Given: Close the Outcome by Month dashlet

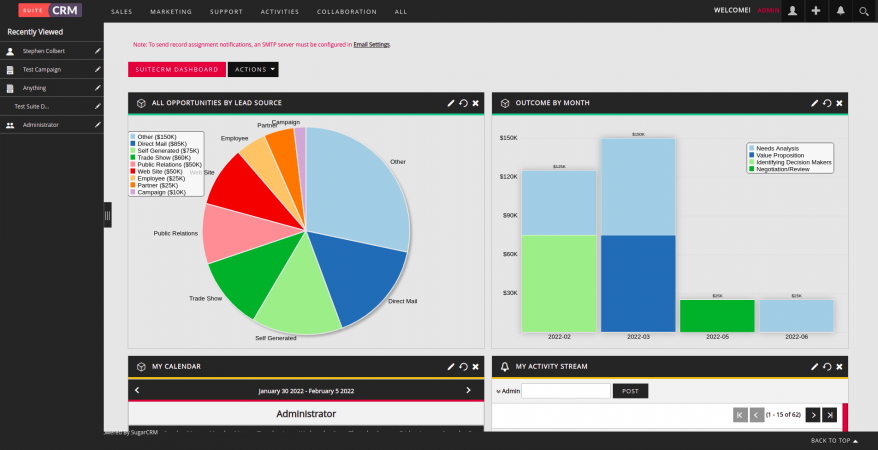Looking at the screenshot, I should [x=839, y=103].
